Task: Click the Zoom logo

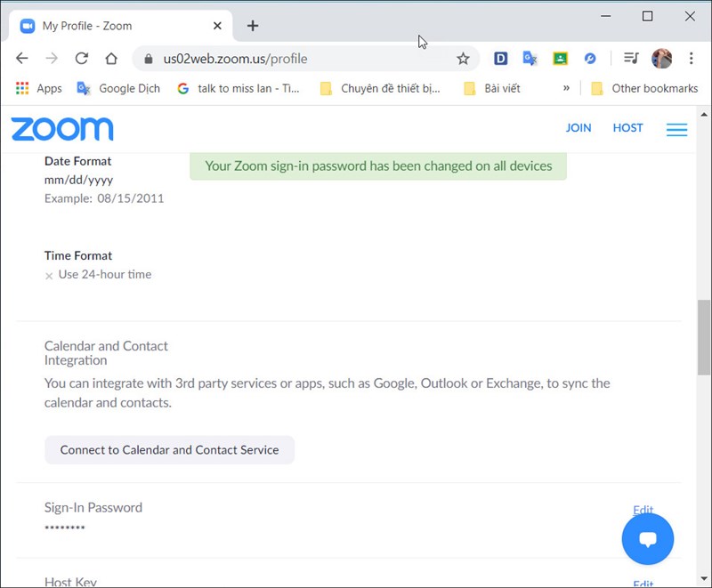Action: [62, 128]
